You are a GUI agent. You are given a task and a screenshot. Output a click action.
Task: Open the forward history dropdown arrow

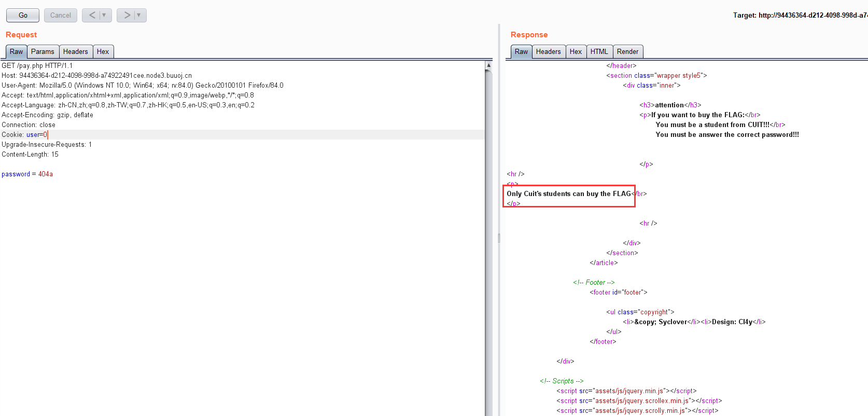point(139,15)
